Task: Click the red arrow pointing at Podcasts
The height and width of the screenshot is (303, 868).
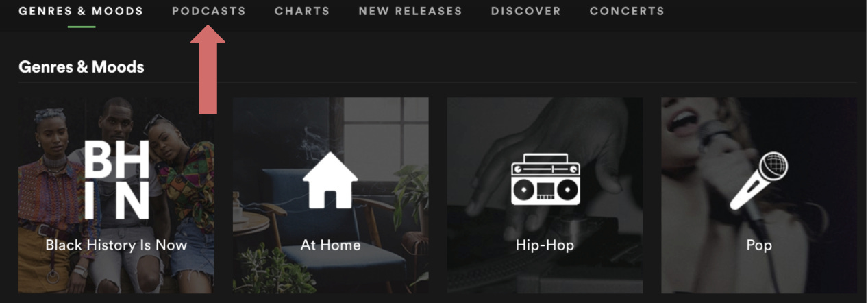Action: pyautogui.click(x=208, y=69)
